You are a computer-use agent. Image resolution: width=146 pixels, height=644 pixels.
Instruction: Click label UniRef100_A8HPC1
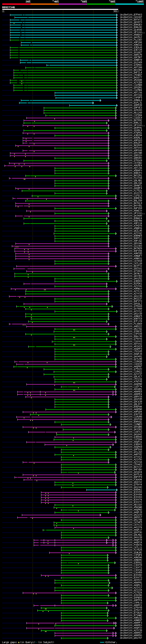pos(131,605)
